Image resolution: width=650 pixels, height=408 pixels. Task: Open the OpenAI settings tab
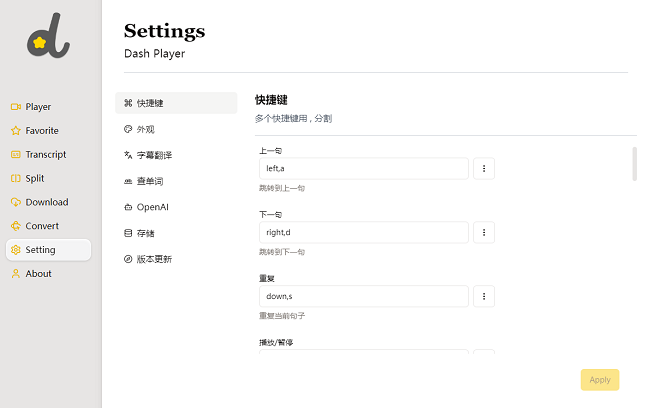[153, 207]
